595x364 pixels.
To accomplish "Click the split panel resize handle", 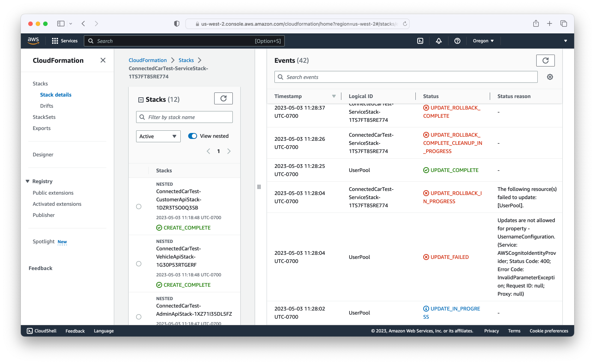I will [x=259, y=187].
